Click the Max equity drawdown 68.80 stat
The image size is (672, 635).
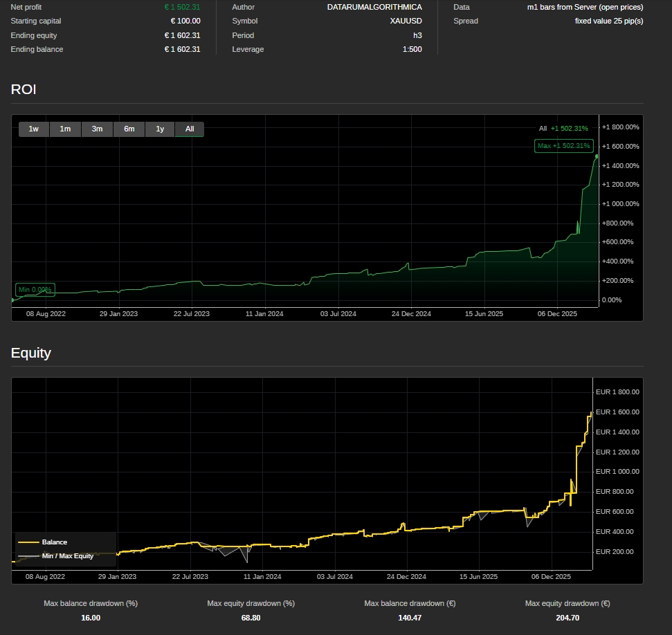click(x=251, y=618)
